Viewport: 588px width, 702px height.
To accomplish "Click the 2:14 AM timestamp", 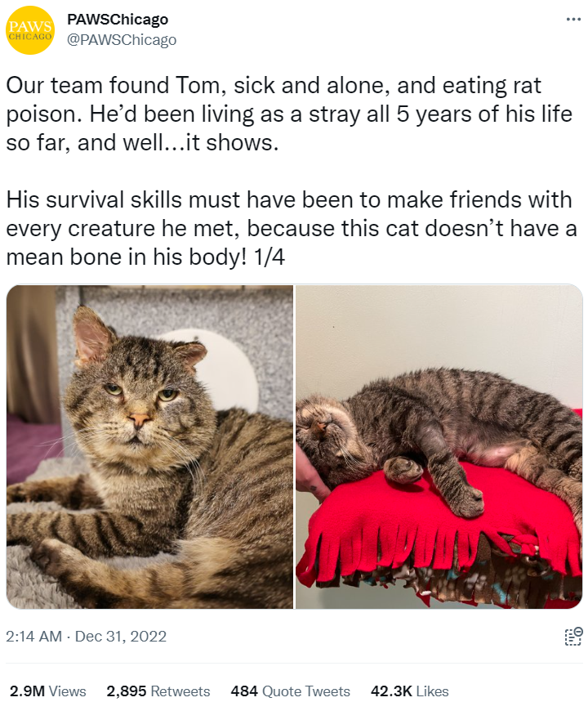I will click(x=34, y=636).
